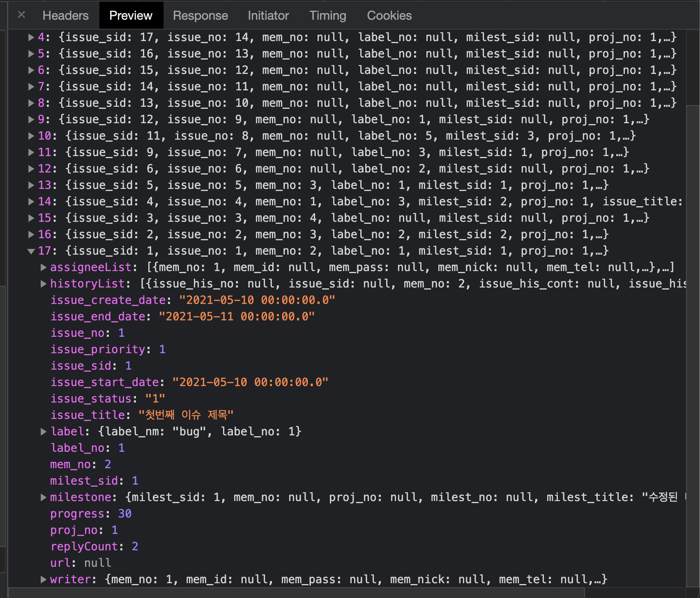Click the issue_start_date value
Image resolution: width=700 pixels, height=598 pixels.
(x=250, y=382)
